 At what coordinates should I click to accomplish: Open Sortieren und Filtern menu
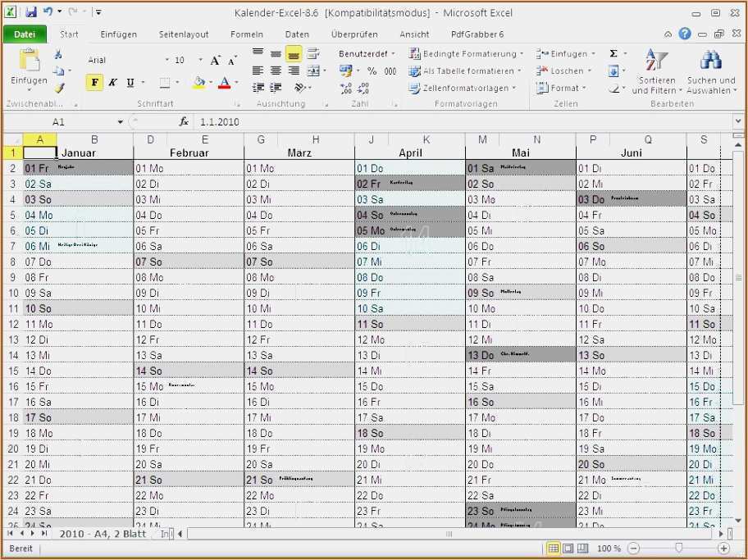click(x=656, y=71)
